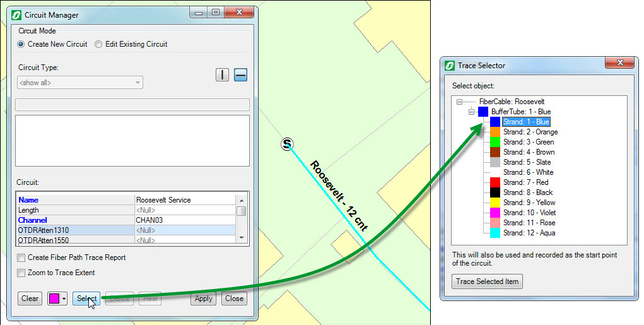644x325 pixels.
Task: Select Strand: 5 - Slate
Action: coord(527,162)
